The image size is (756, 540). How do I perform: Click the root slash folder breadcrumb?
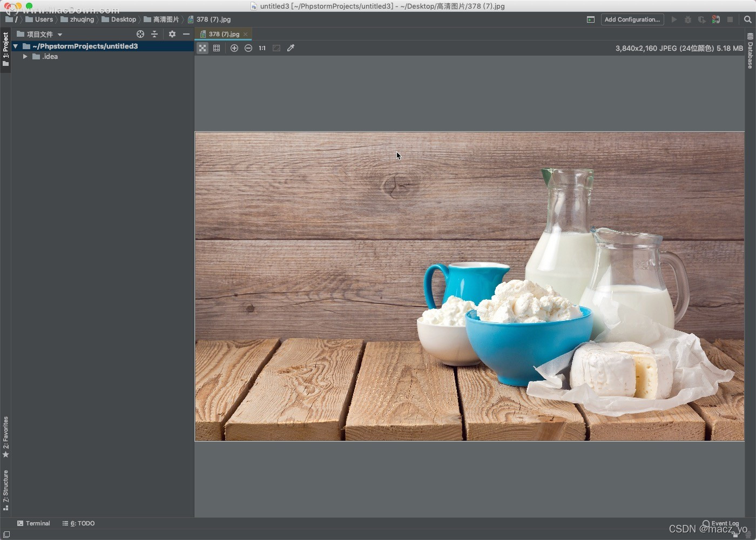point(11,19)
